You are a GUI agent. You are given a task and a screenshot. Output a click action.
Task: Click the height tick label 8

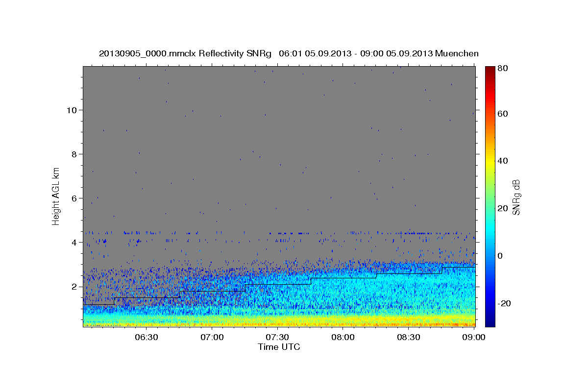[74, 154]
